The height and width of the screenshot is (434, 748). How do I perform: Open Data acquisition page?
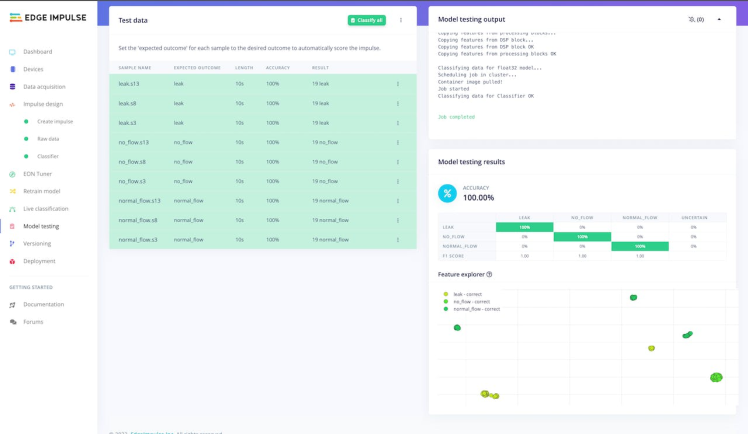(x=44, y=87)
